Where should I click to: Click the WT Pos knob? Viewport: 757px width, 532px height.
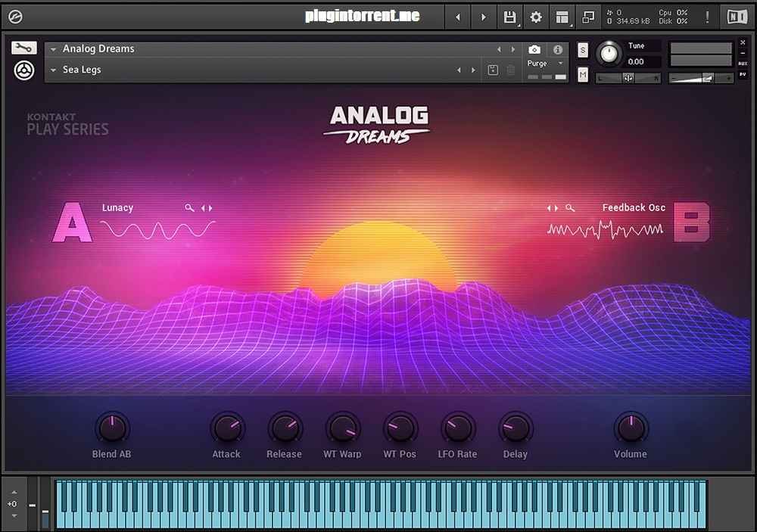[400, 428]
